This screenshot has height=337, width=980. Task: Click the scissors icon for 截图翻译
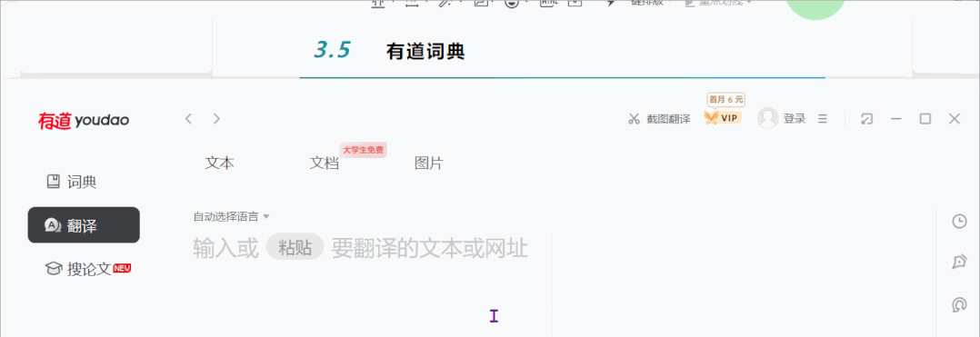(x=635, y=119)
